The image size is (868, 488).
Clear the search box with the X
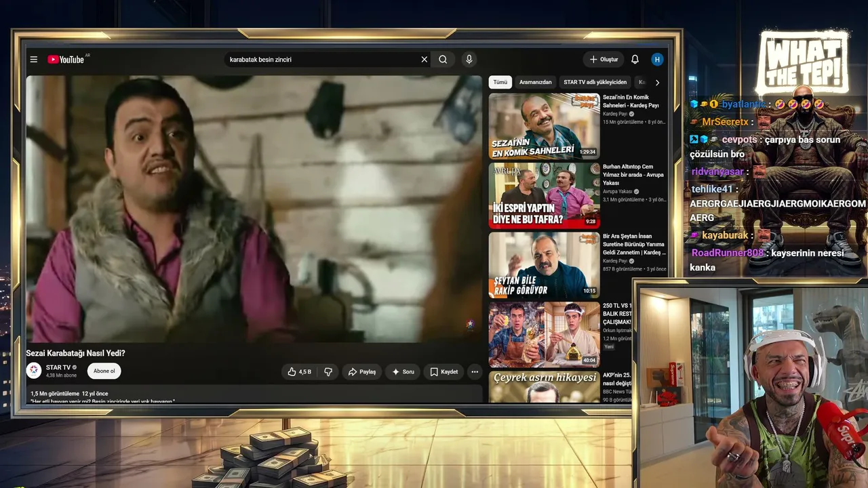[x=425, y=60]
